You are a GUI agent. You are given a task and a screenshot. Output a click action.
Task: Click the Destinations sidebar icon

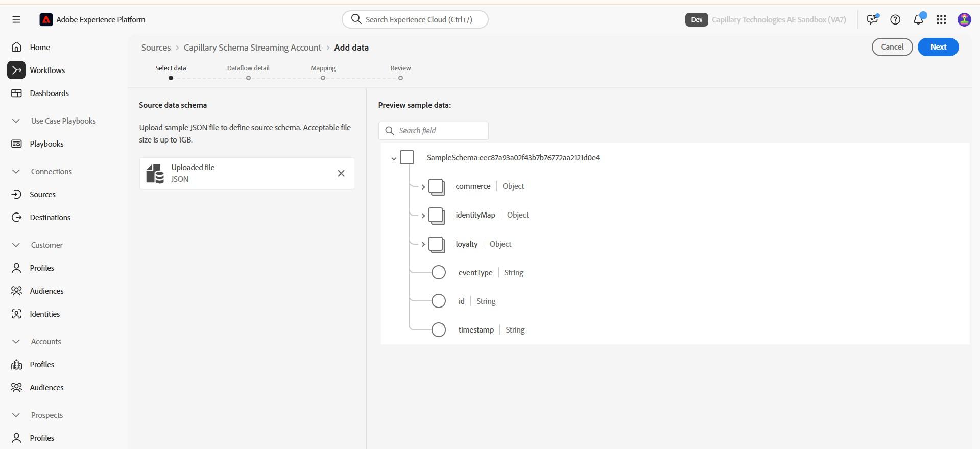16,217
